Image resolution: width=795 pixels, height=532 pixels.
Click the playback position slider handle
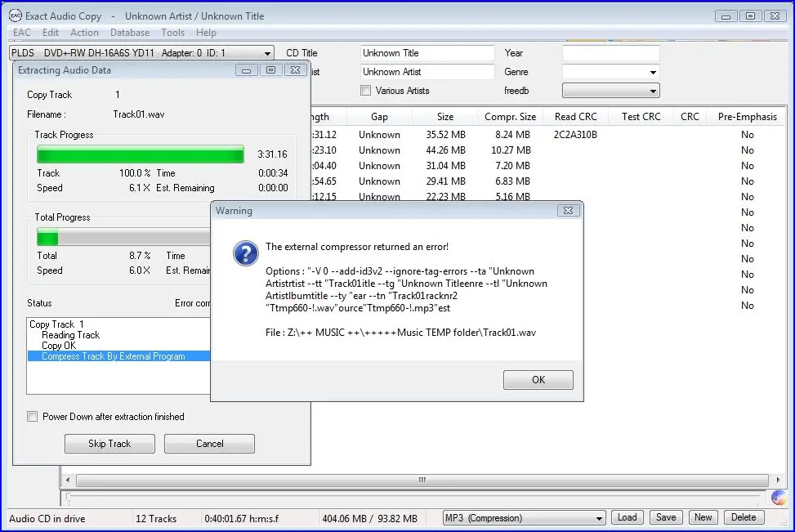pyautogui.click(x=69, y=498)
